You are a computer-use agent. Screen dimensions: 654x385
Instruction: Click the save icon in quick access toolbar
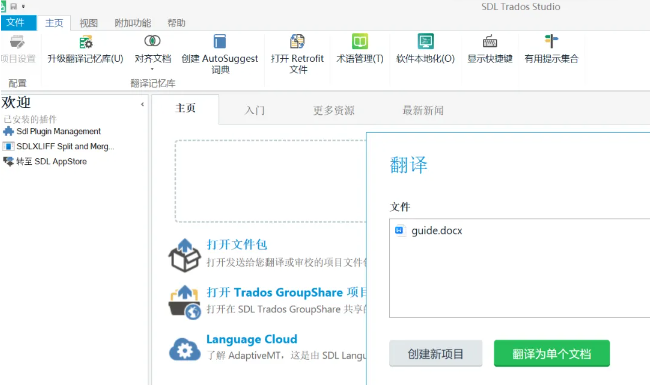[14, 6]
